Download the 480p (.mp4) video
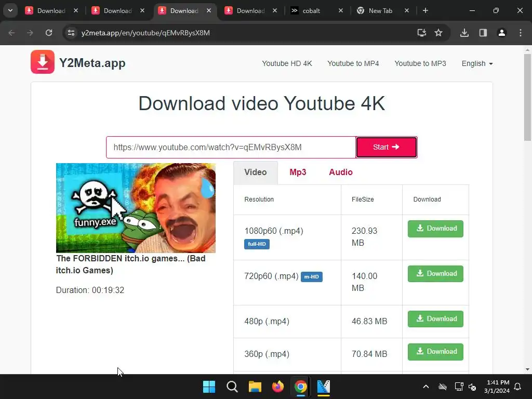The height and width of the screenshot is (399, 532). point(435,319)
